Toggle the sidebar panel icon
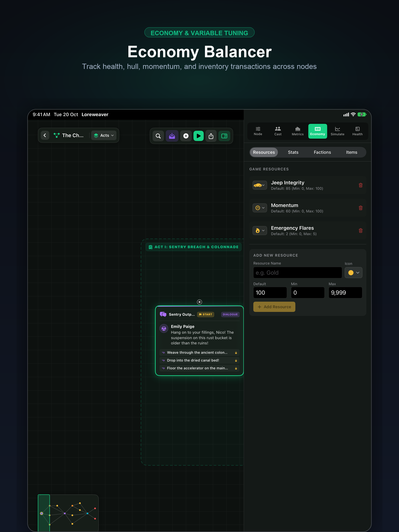 [224, 136]
